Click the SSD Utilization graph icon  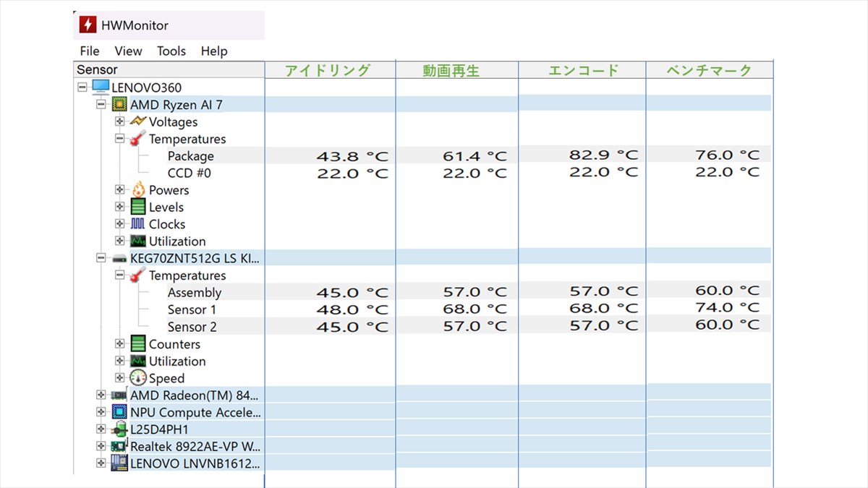[138, 361]
